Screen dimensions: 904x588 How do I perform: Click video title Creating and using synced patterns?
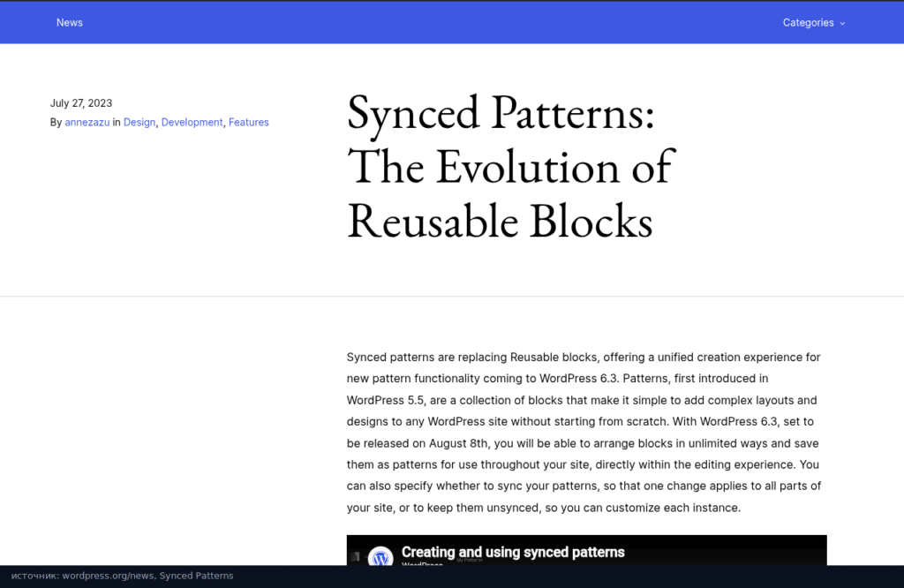[513, 553]
